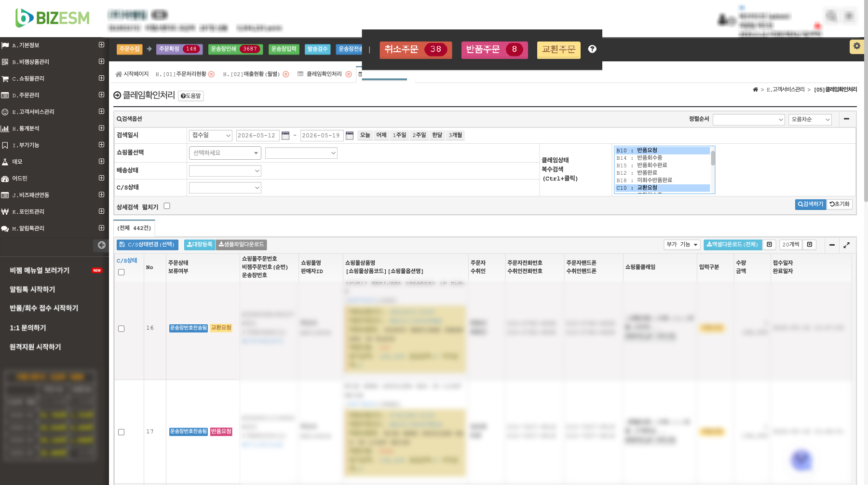Click the 취소주문 38 button
868x485 pixels.
pos(416,49)
